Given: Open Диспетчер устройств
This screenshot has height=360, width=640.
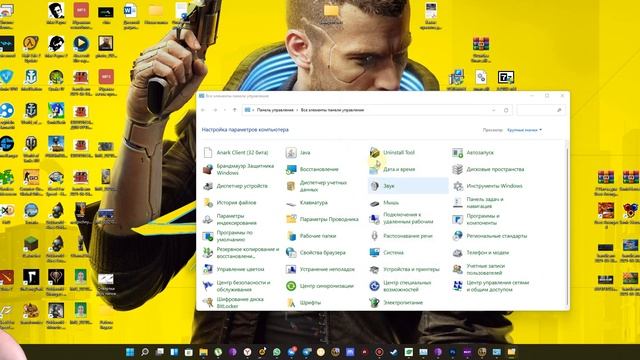Looking at the screenshot, I should pyautogui.click(x=236, y=186).
